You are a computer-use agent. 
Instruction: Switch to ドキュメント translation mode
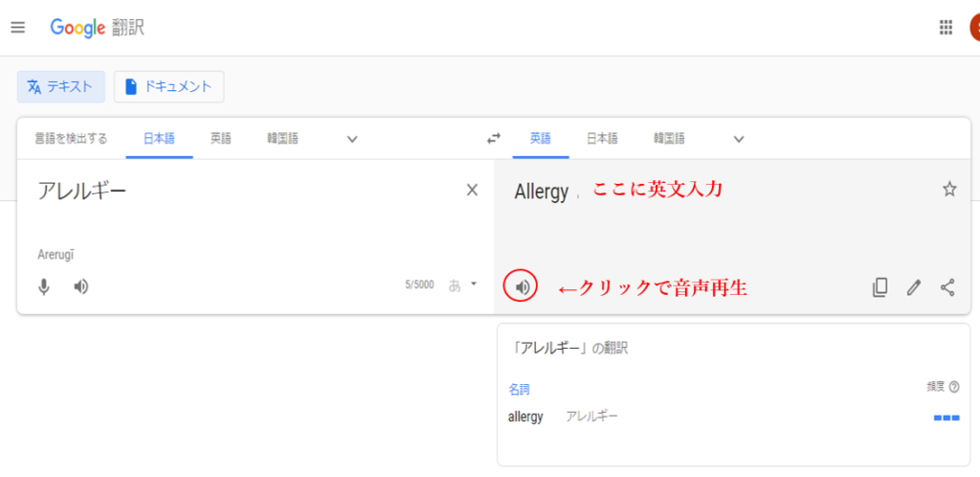tap(168, 86)
